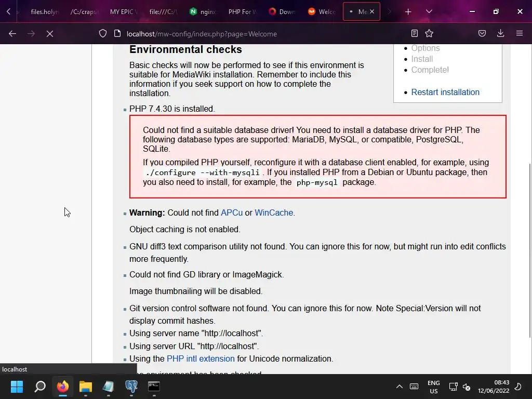Open the WinCache link

pyautogui.click(x=274, y=212)
